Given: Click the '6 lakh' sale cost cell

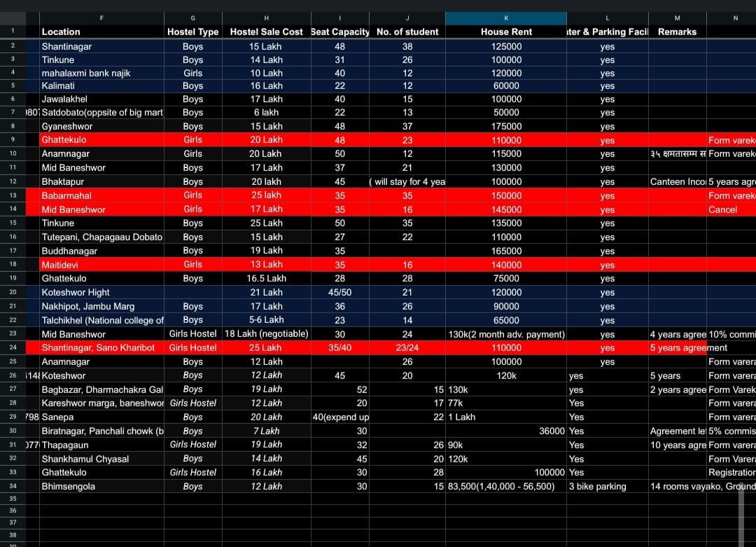Looking at the screenshot, I should (x=266, y=112).
